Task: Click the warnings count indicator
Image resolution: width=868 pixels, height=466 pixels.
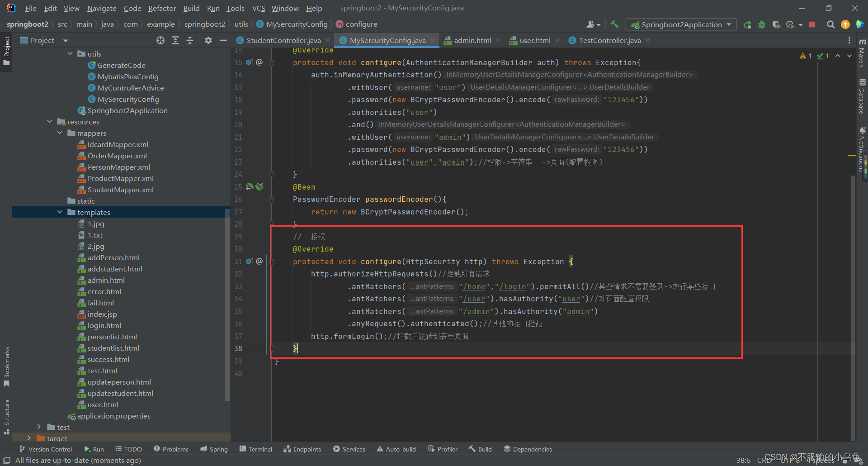Action: click(x=806, y=56)
